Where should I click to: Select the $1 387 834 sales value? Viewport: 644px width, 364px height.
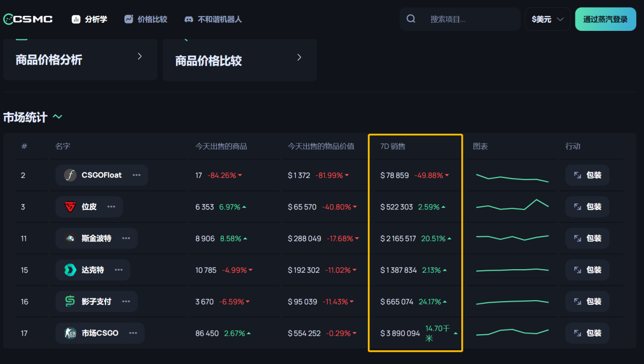(398, 270)
